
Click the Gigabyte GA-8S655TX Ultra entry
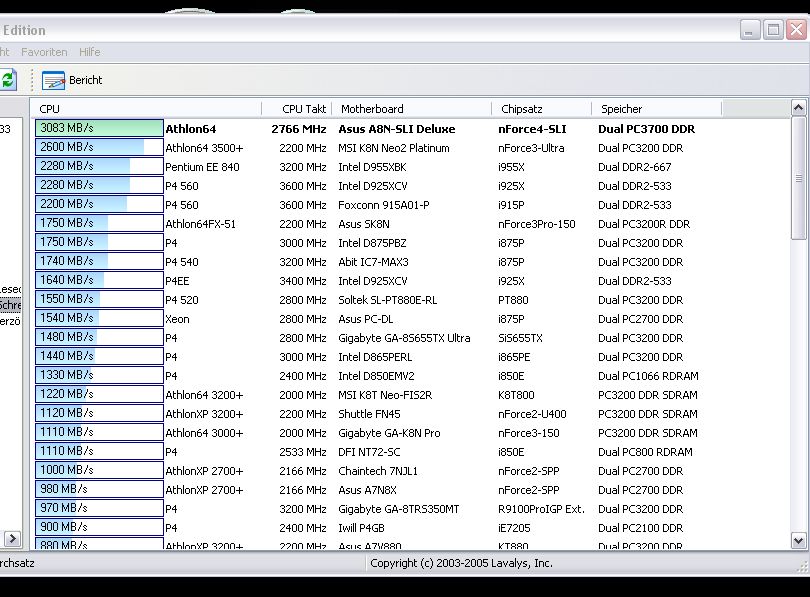[404, 338]
